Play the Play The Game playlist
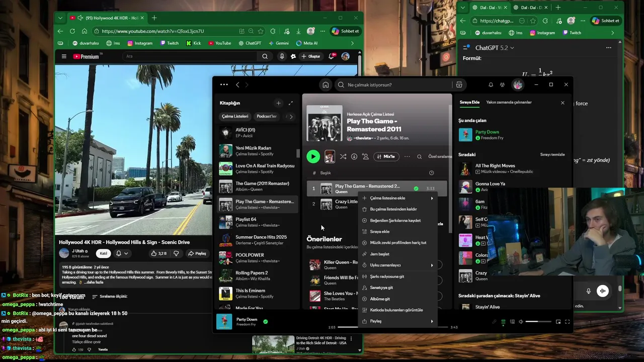The image size is (644, 362). click(313, 156)
